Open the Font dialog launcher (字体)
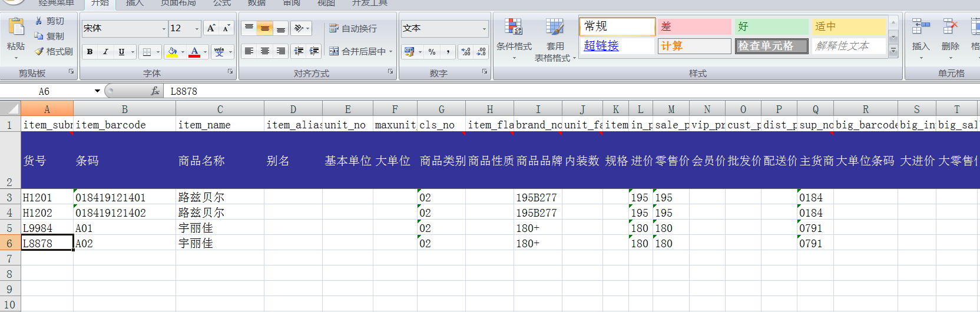Screen dimensions: 980x312 [230, 72]
